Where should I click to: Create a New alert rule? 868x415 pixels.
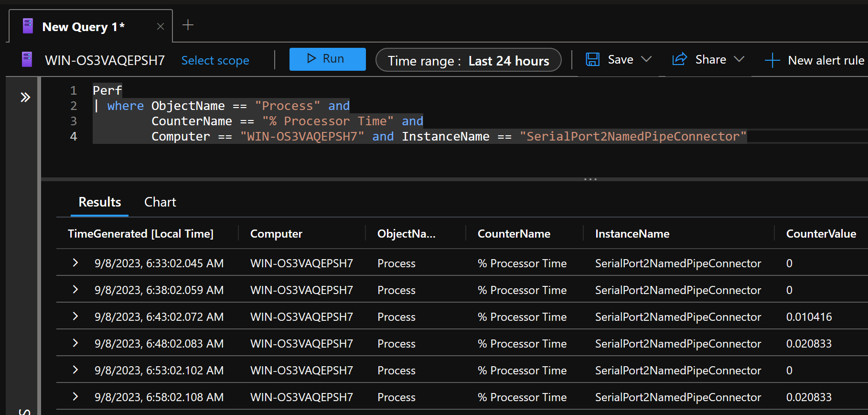click(x=815, y=60)
